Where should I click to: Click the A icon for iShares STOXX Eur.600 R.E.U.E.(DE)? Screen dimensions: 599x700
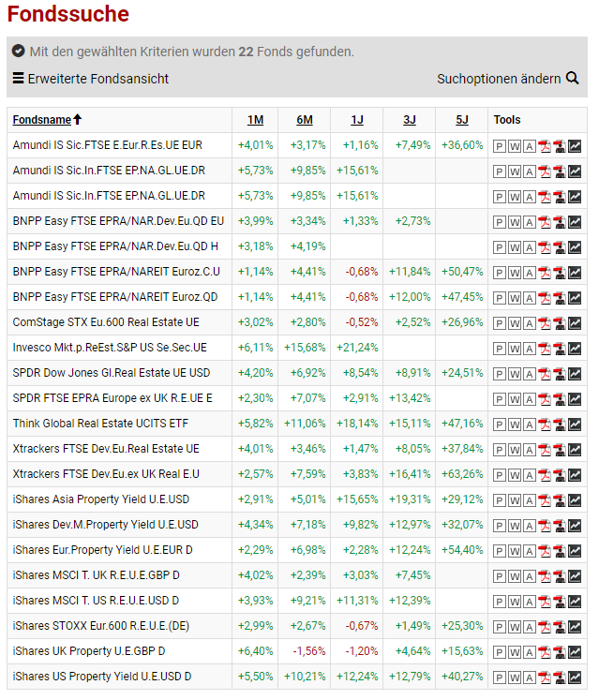[530, 626]
